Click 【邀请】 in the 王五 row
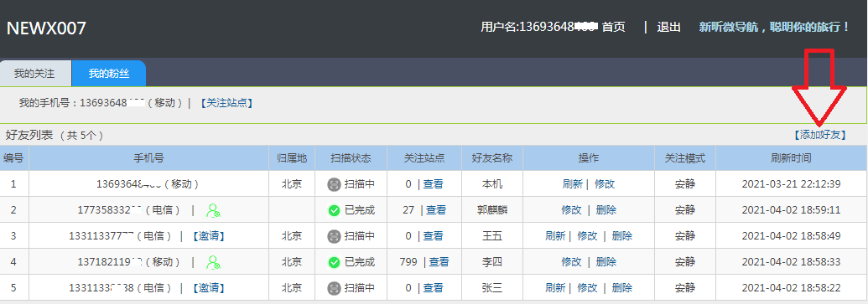Image resolution: width=868 pixels, height=304 pixels. [209, 236]
